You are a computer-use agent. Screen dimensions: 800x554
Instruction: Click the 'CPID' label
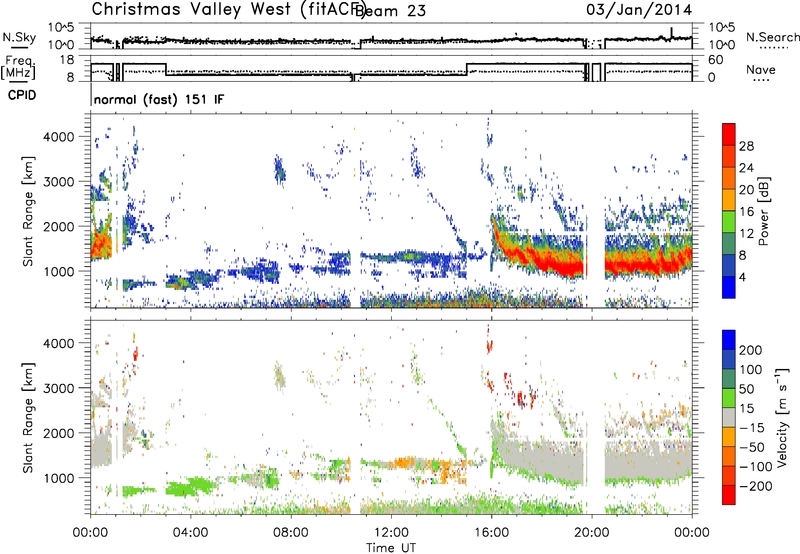pyautogui.click(x=22, y=95)
